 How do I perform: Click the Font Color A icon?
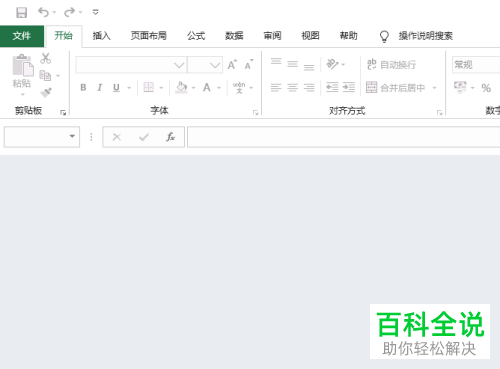coord(207,87)
